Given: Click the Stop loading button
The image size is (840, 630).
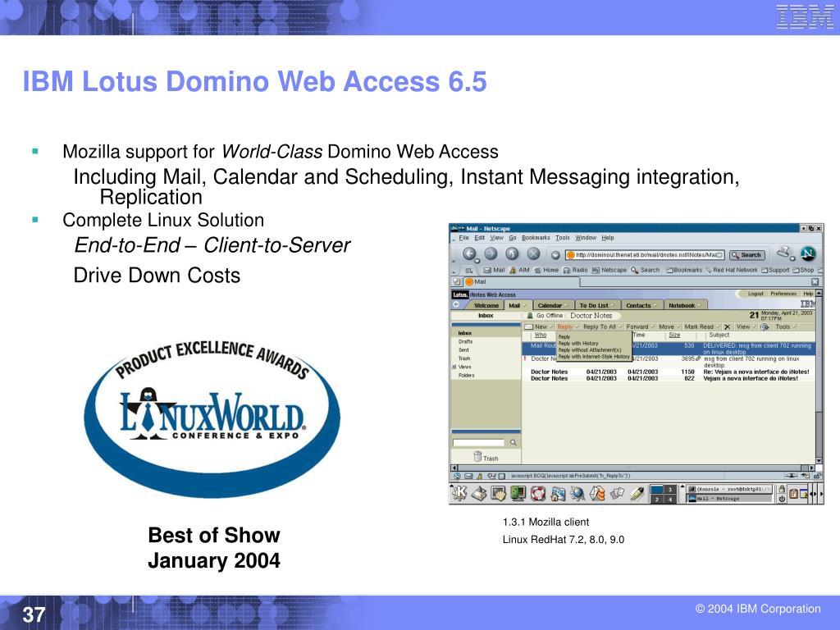Looking at the screenshot, I should 533,254.
